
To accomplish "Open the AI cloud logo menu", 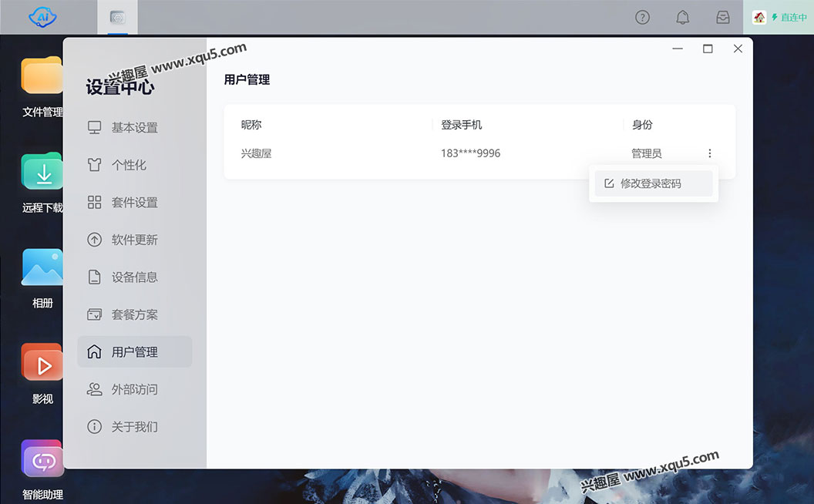I will pos(42,17).
